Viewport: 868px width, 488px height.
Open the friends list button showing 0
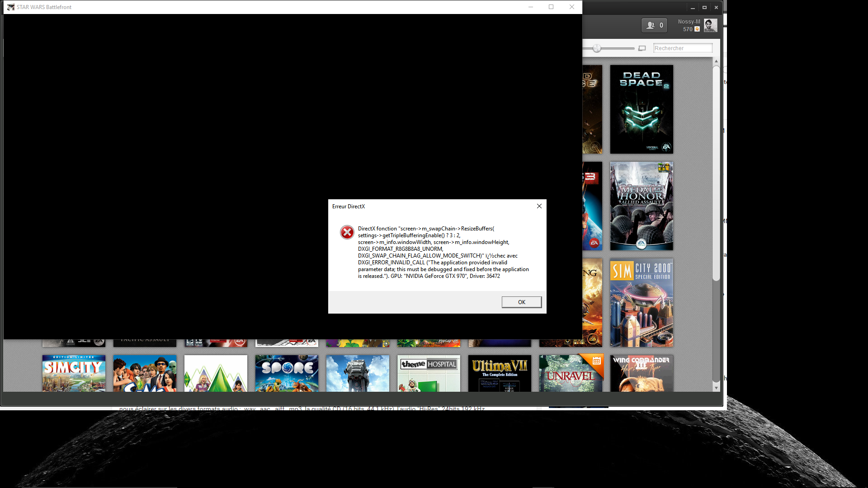(654, 25)
